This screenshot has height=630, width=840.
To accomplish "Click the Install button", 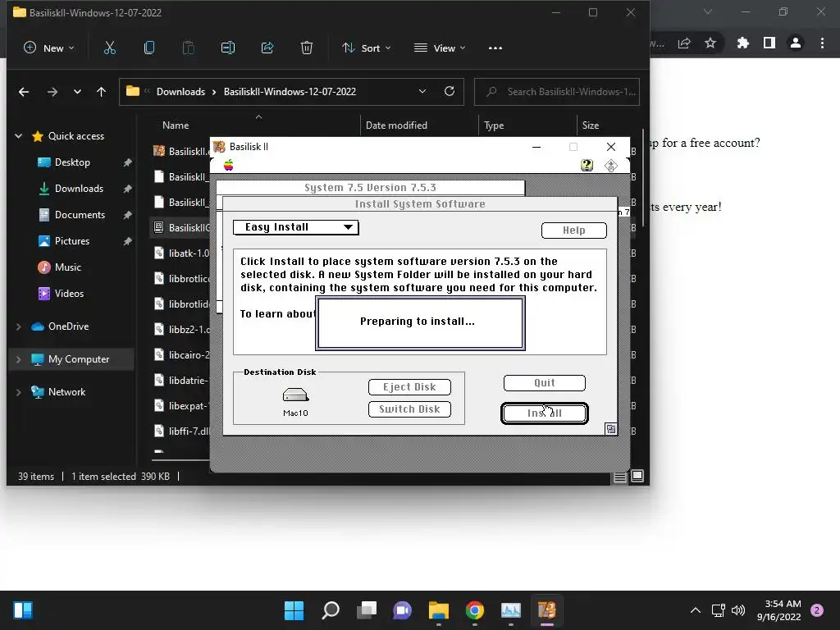I will (x=545, y=413).
